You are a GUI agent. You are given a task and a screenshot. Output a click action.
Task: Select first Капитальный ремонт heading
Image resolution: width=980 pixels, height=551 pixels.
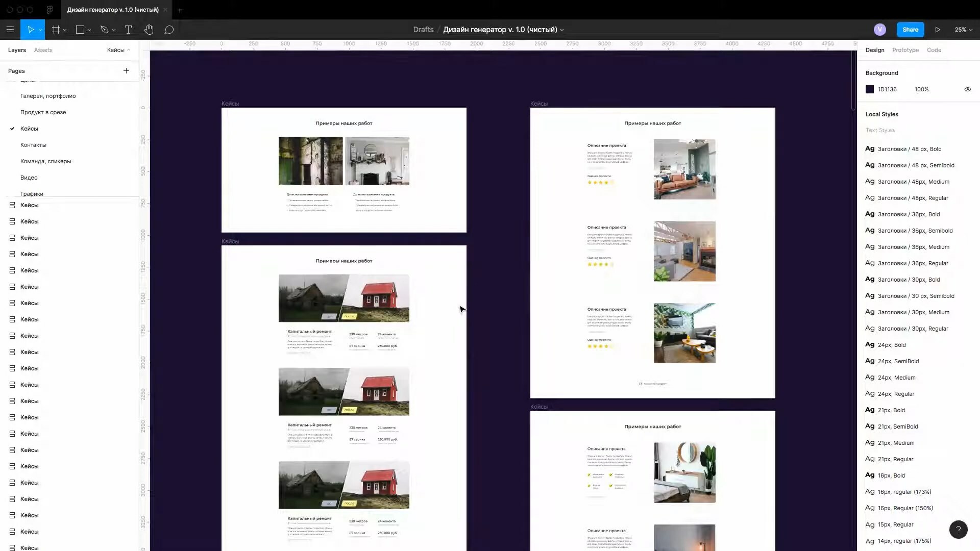tap(309, 332)
